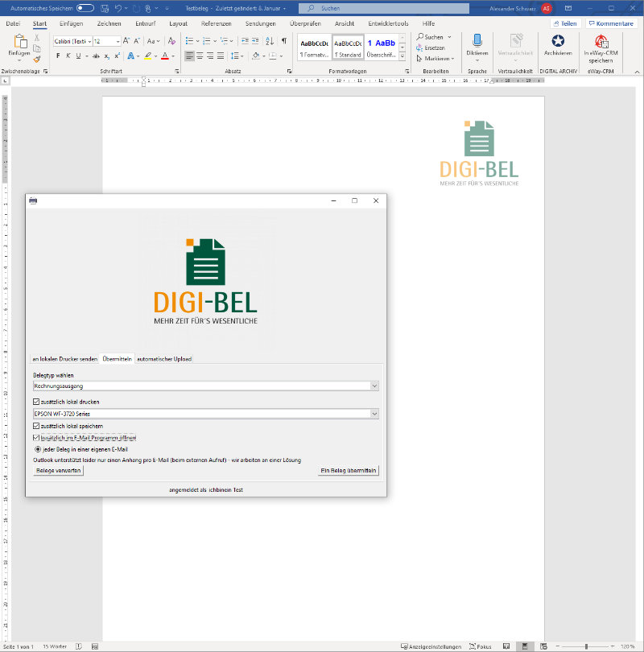Switch to the Einfügen ribbon tab
The height and width of the screenshot is (652, 644).
pos(71,23)
